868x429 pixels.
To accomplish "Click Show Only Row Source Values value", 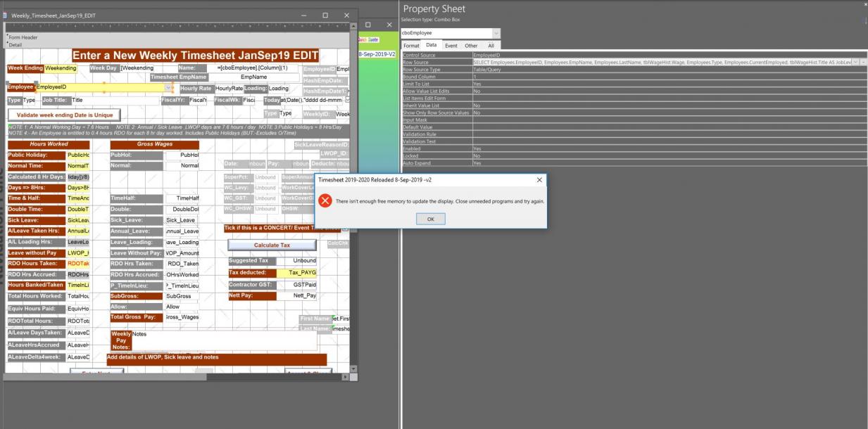I will [669, 113].
